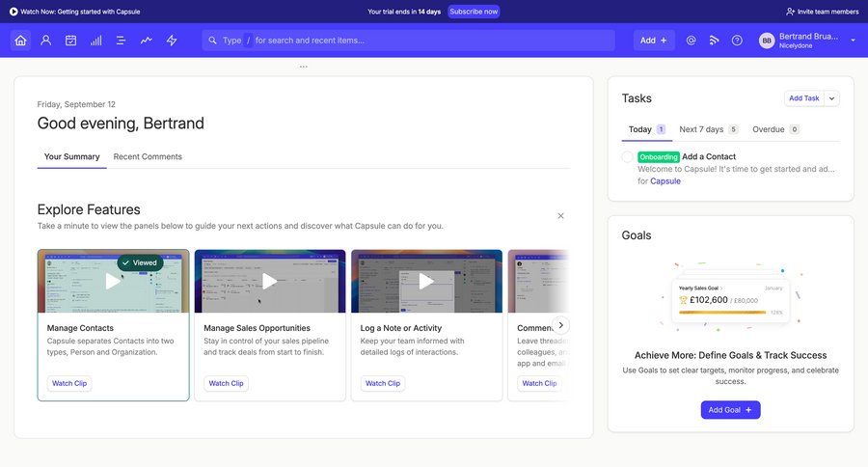The image size is (868, 467).
Task: Open the activity feed icon
Action: [x=714, y=41]
